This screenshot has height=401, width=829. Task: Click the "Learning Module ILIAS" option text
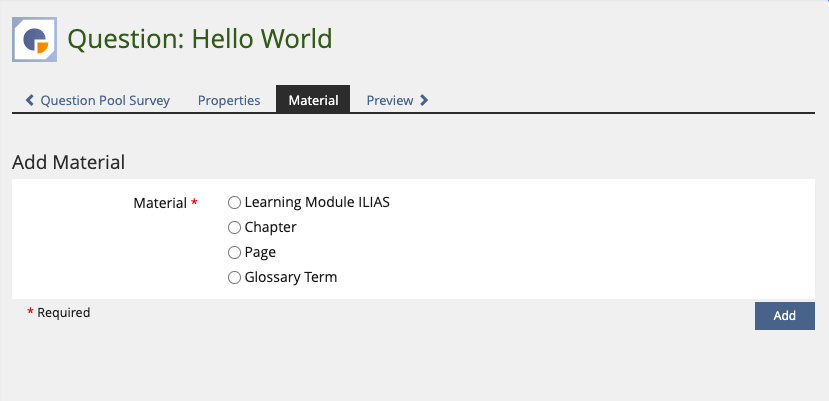point(317,202)
